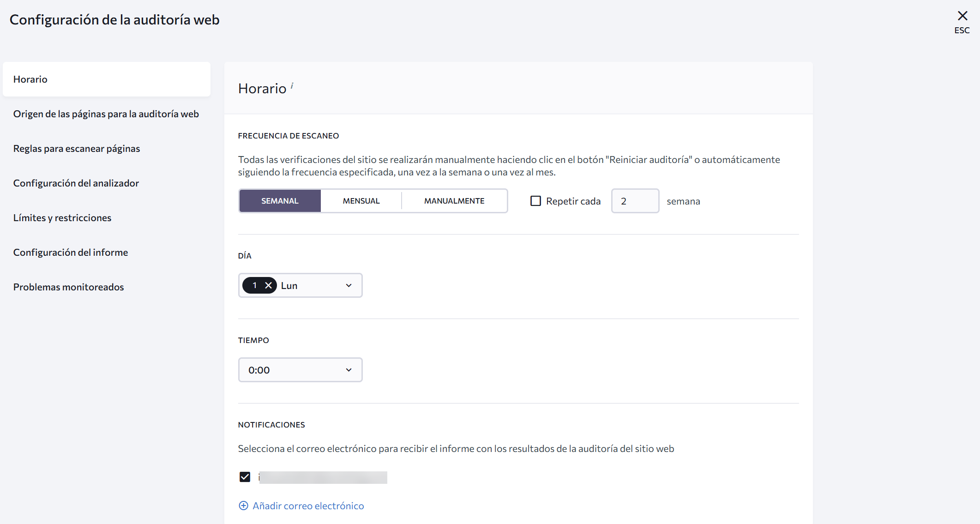980x524 pixels.
Task: Go to Límites y restricciones
Action: [107, 218]
